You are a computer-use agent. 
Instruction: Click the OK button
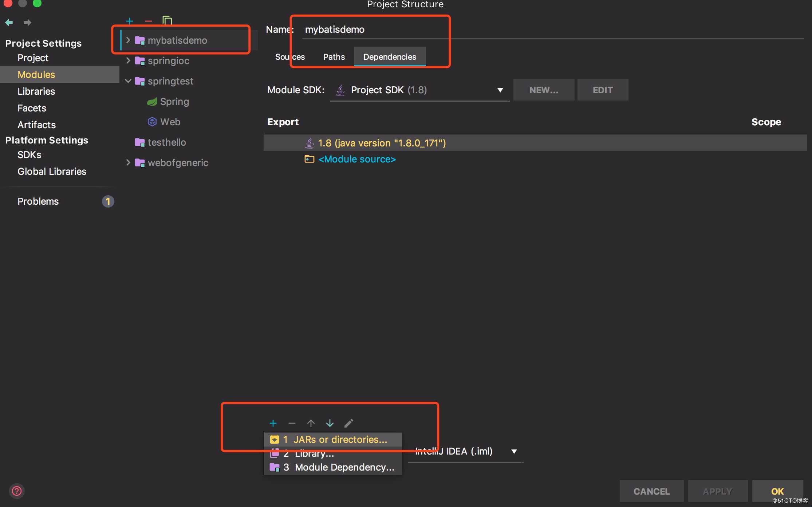pos(777,491)
